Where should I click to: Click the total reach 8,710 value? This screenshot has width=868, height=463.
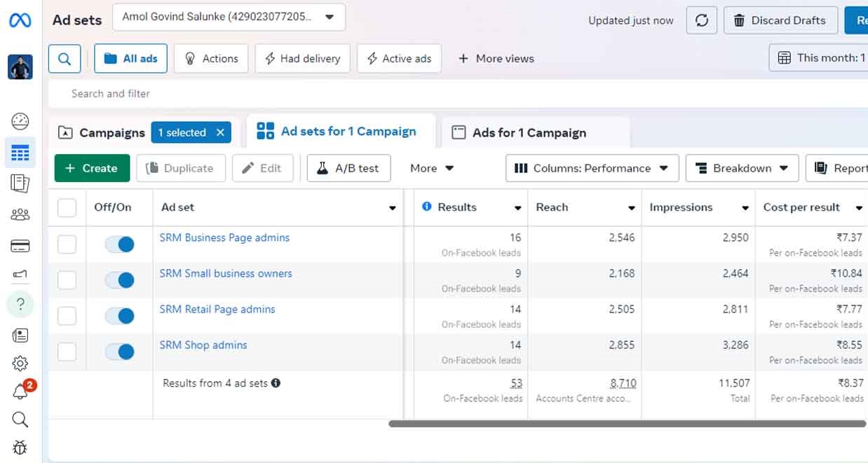(x=623, y=383)
